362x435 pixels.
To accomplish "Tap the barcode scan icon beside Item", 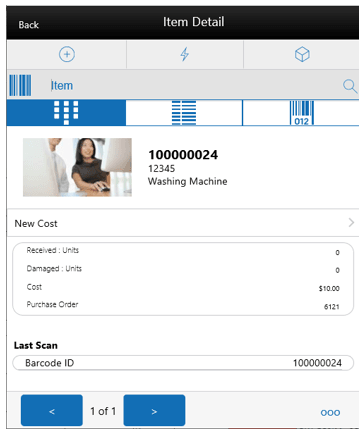I will [x=20, y=85].
